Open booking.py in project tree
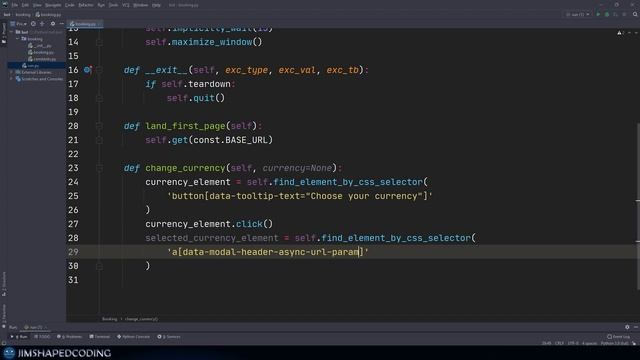The width and height of the screenshot is (640, 360). [x=41, y=52]
